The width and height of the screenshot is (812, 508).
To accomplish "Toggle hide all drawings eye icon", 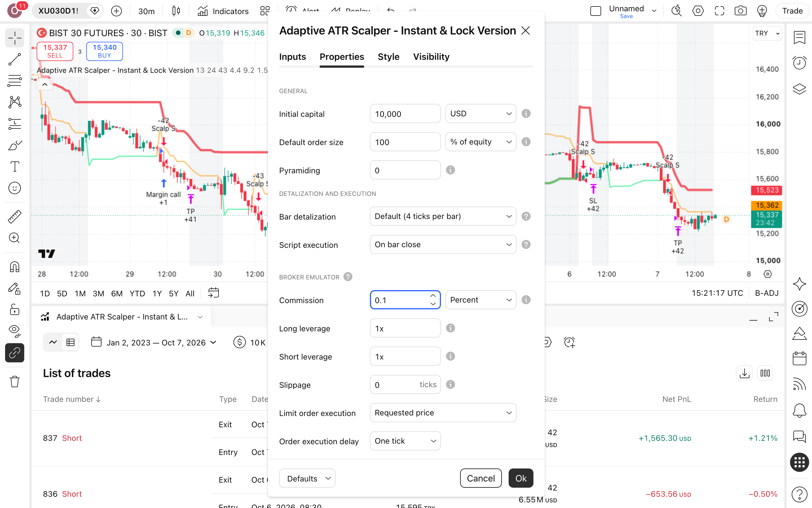I will pyautogui.click(x=14, y=331).
